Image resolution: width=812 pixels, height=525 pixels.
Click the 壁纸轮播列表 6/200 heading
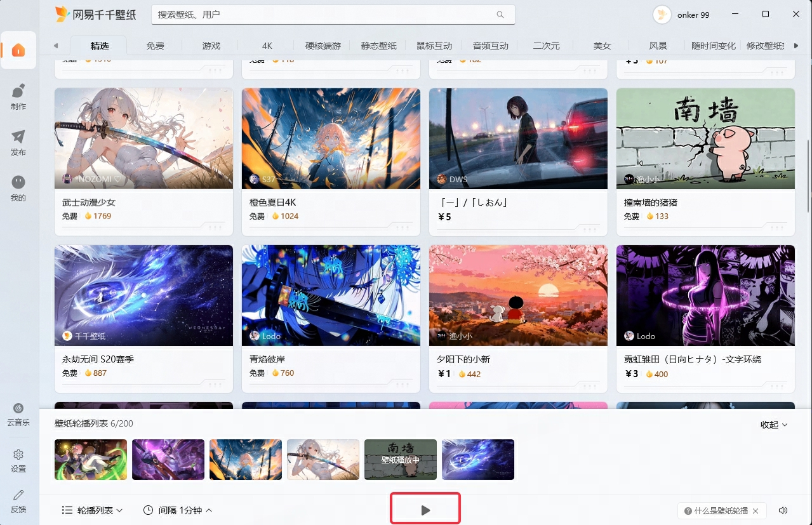click(x=94, y=423)
